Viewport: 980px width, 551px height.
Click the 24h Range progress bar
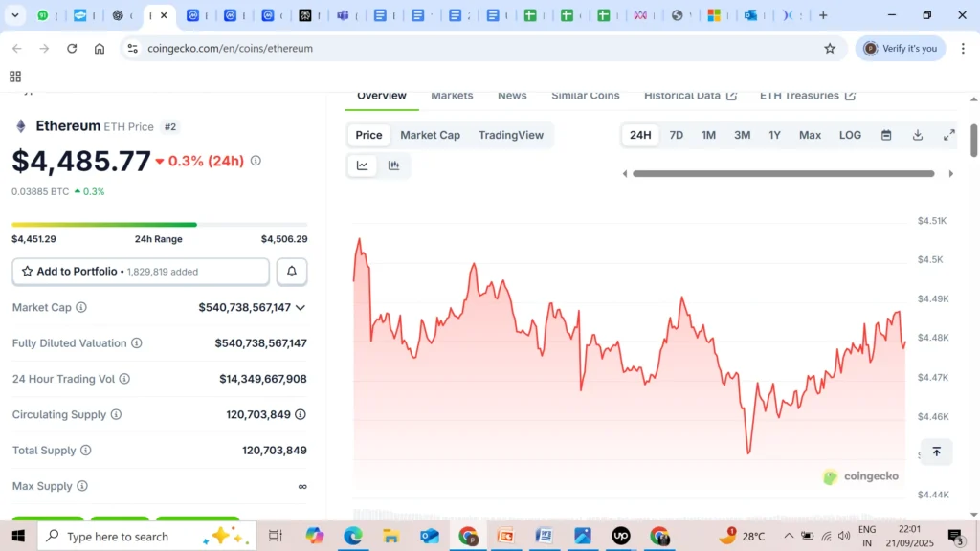pyautogui.click(x=160, y=224)
